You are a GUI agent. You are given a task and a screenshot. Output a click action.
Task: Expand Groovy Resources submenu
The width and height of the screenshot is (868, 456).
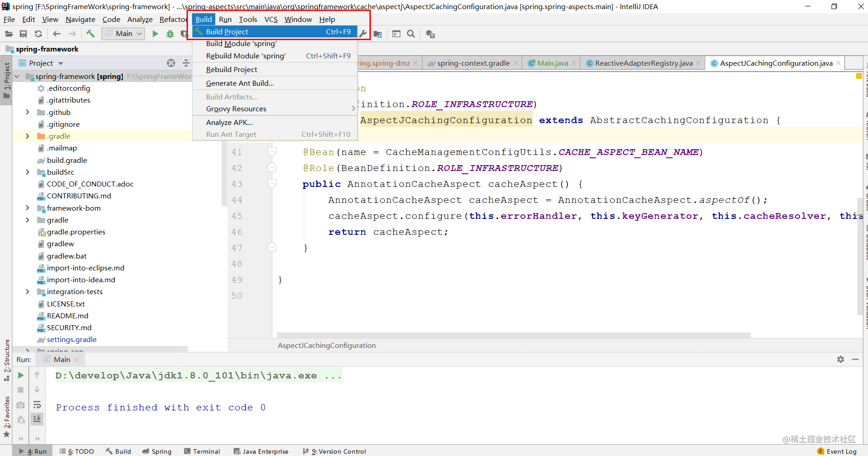click(275, 109)
